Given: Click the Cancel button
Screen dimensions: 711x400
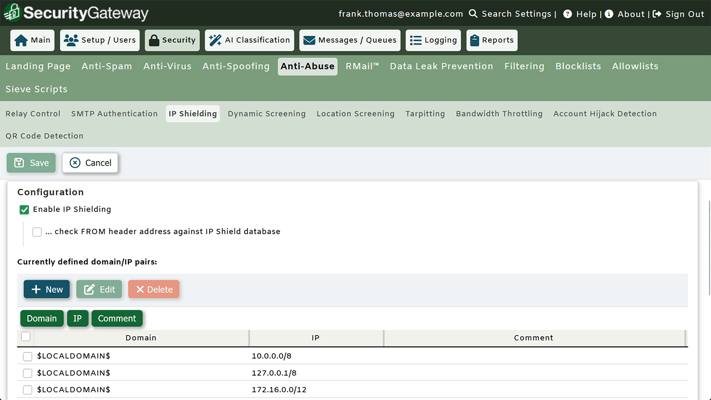Looking at the screenshot, I should tap(90, 163).
